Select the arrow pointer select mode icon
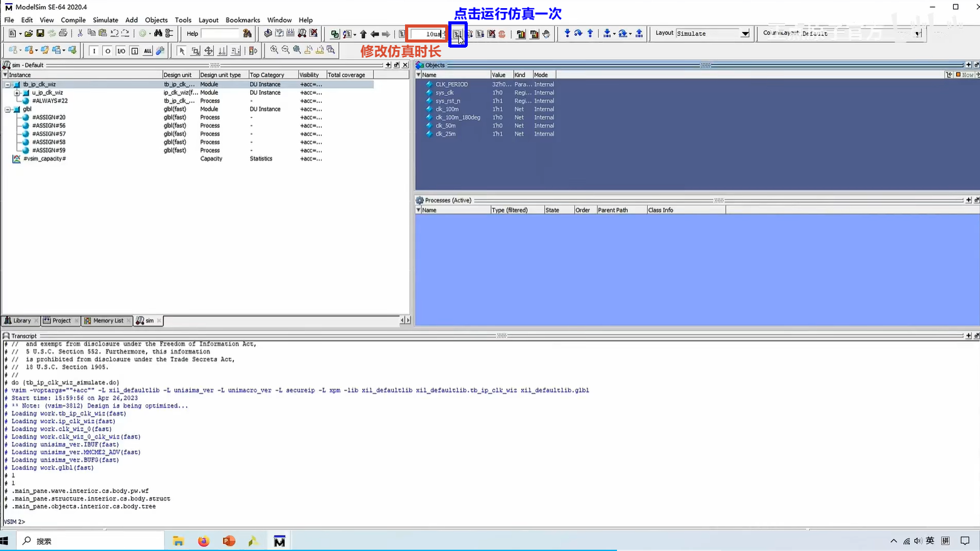Screen dimensions: 980x551 [181, 51]
